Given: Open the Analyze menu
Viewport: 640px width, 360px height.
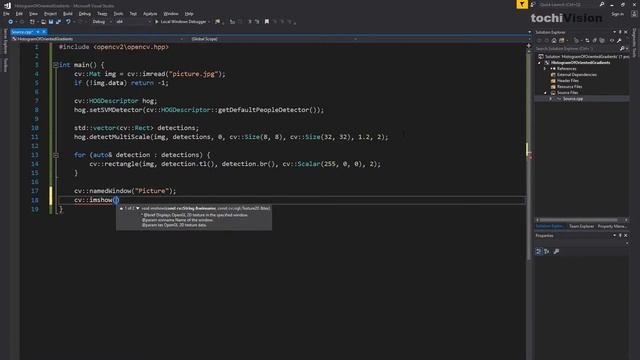Looking at the screenshot, I should click(x=150, y=14).
